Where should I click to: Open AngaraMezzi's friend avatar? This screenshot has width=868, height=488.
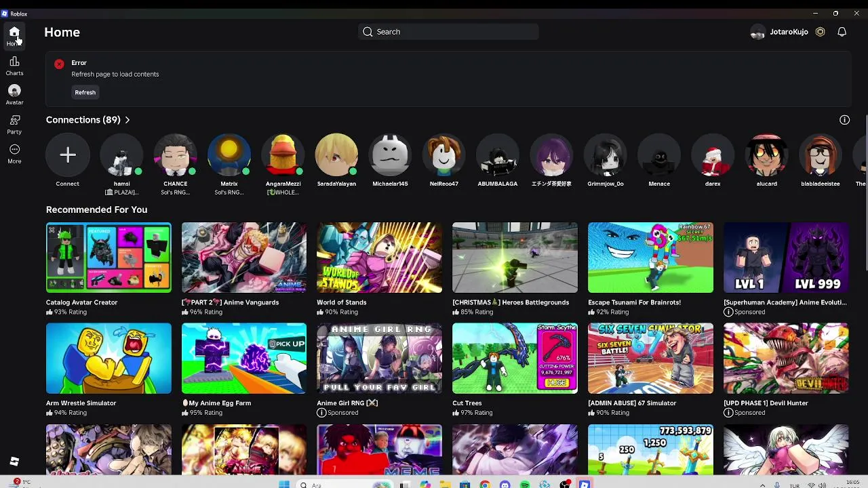click(283, 155)
